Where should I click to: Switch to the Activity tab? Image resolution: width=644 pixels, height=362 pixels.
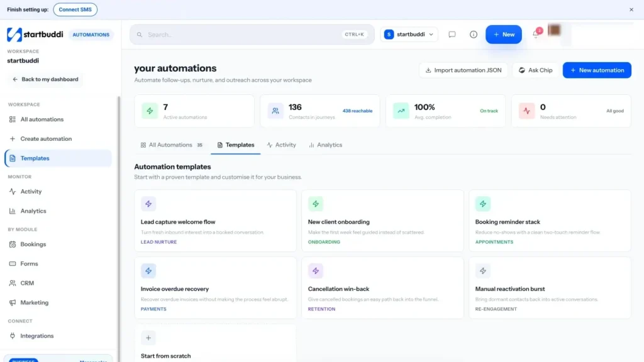[281, 145]
